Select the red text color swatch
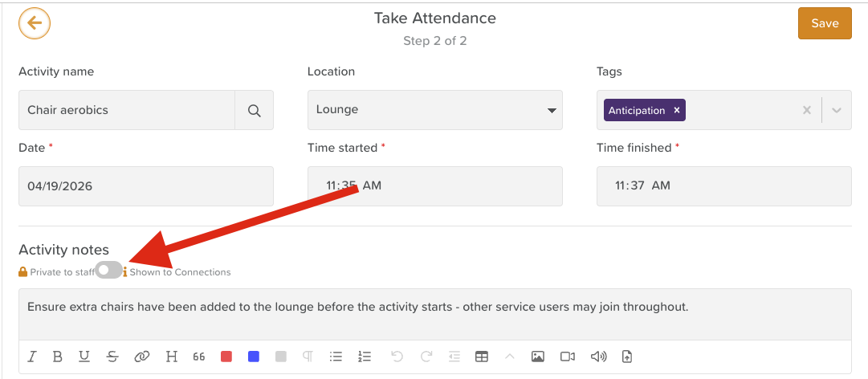The height and width of the screenshot is (379, 868). pos(226,357)
